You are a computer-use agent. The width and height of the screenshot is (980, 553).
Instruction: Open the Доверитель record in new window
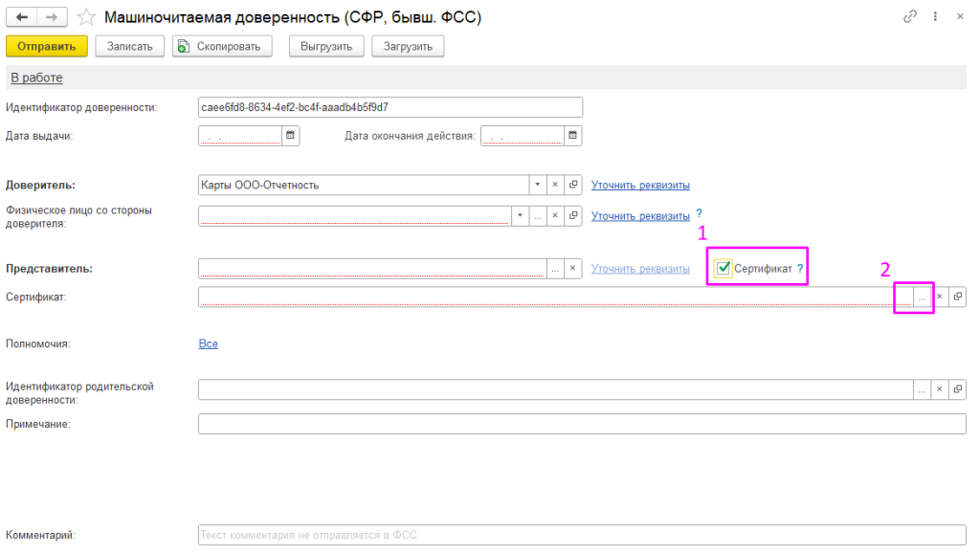point(573,185)
